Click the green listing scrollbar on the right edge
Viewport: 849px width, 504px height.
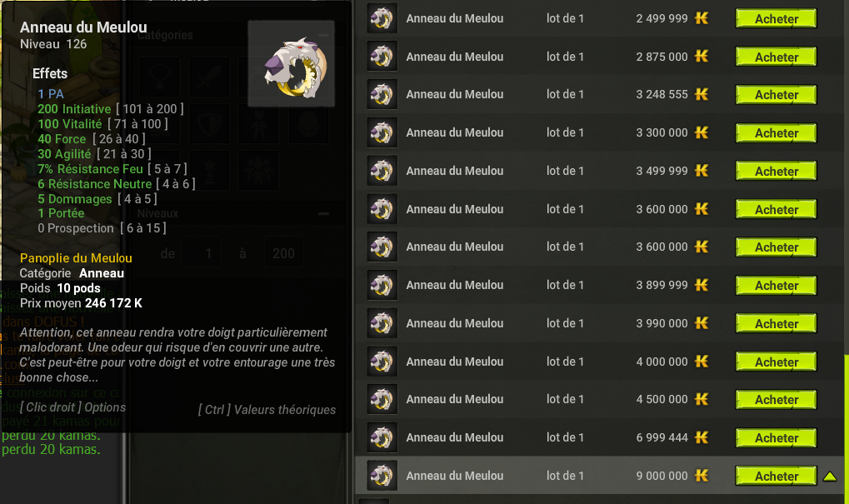[x=847, y=427]
